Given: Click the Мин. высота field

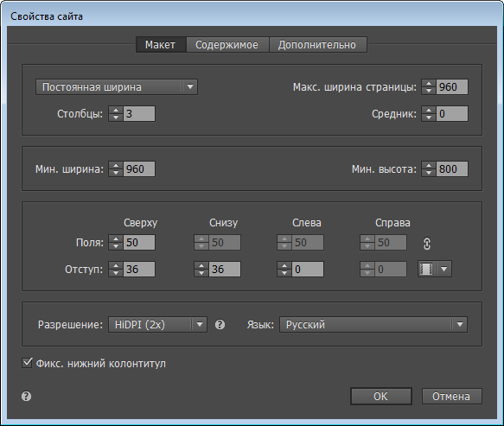Looking at the screenshot, I should [451, 169].
